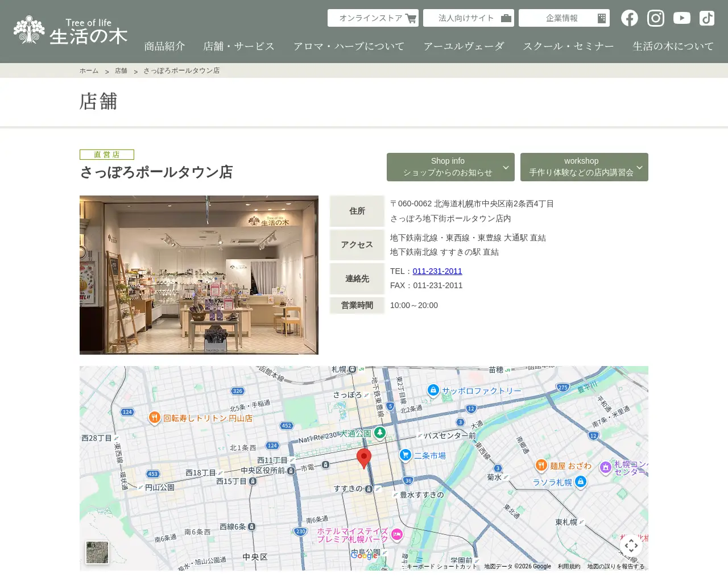Expand workshop 手作り体験 section
Image resolution: width=728 pixels, height=582 pixels.
pos(584,167)
